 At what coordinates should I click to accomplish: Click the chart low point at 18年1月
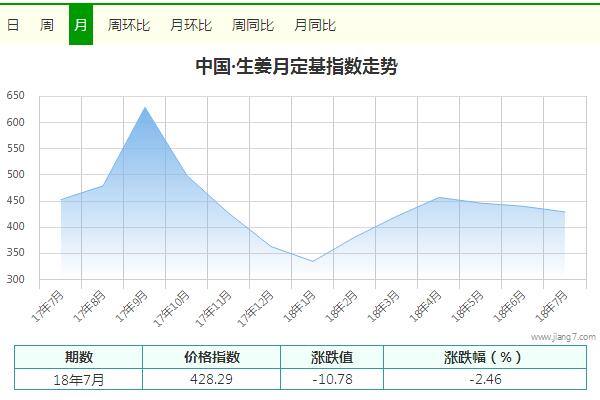click(313, 261)
